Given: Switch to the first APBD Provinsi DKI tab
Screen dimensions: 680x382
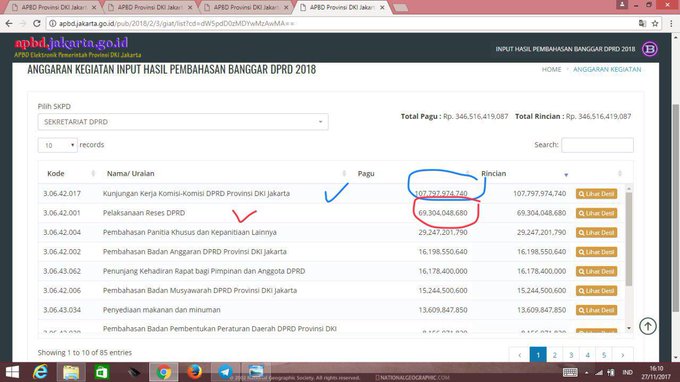Looking at the screenshot, I should [x=55, y=7].
